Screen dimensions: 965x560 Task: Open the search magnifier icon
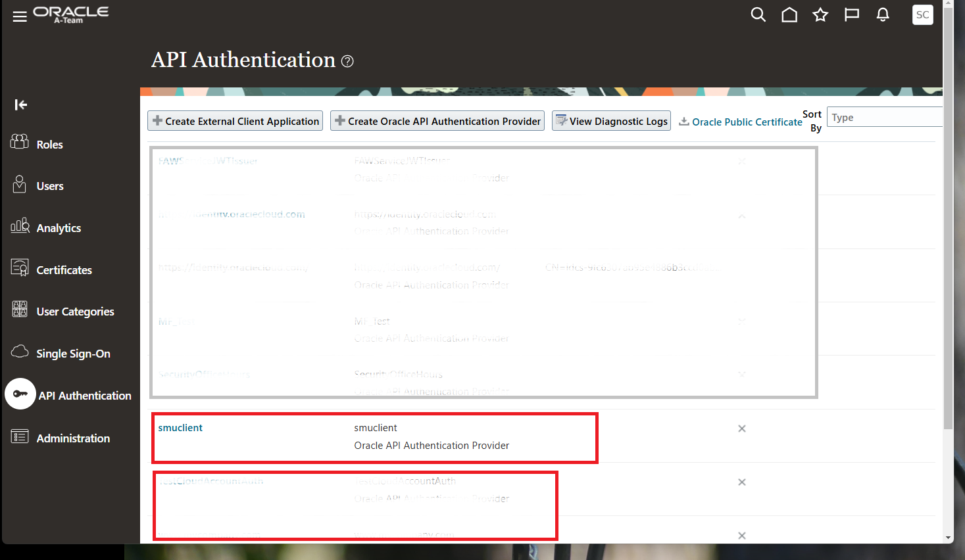[758, 14]
